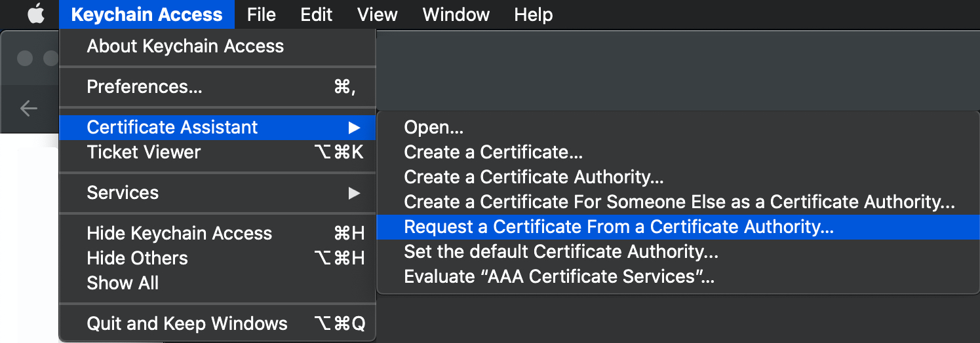Click the Keychain Access menu title
The width and height of the screenshot is (980, 343).
pos(146,14)
